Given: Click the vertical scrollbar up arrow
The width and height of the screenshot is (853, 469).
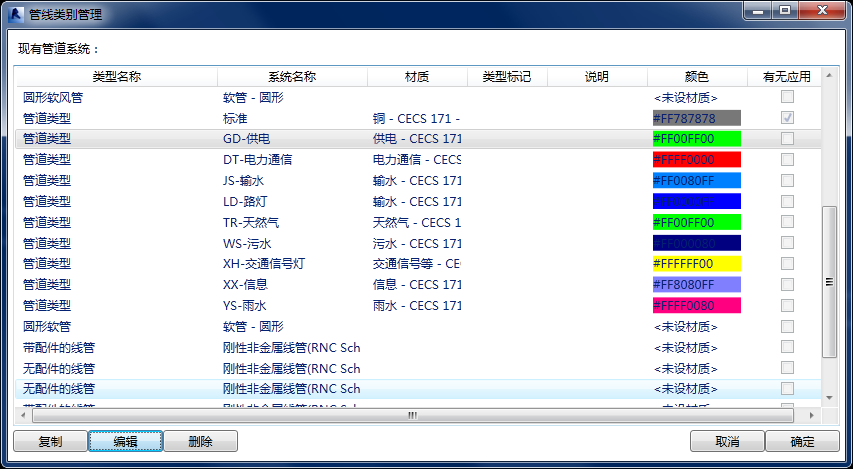Looking at the screenshot, I should tap(828, 76).
